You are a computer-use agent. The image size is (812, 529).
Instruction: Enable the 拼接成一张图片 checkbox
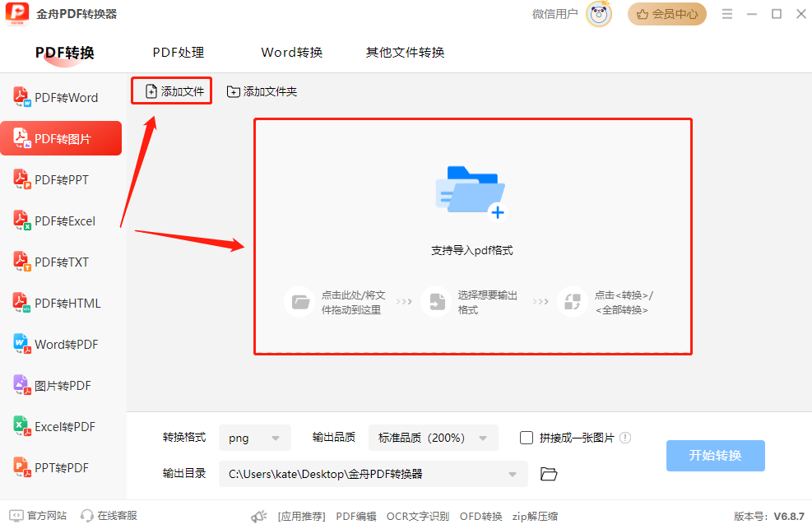point(527,438)
